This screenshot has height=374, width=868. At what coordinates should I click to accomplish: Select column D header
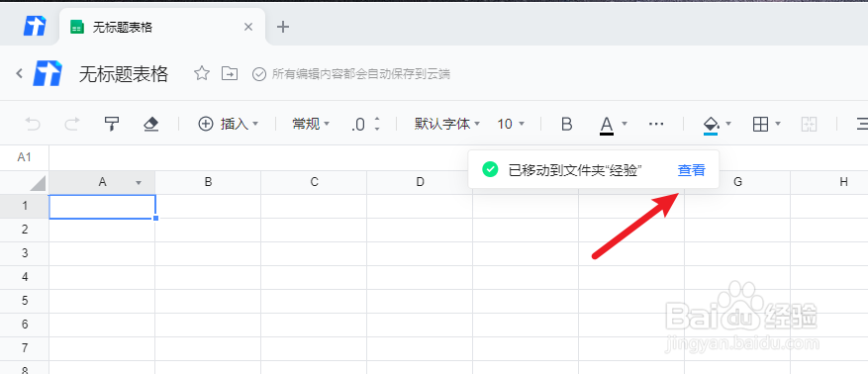[420, 182]
